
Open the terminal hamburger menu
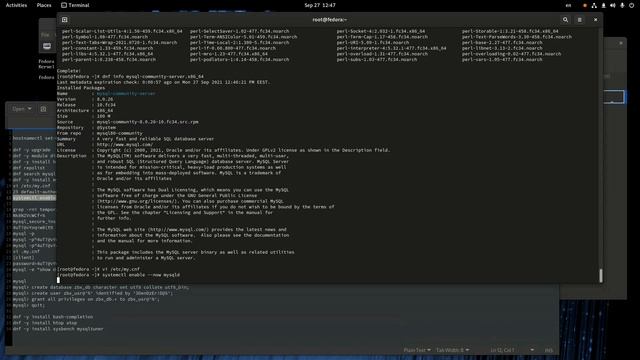(580, 20)
